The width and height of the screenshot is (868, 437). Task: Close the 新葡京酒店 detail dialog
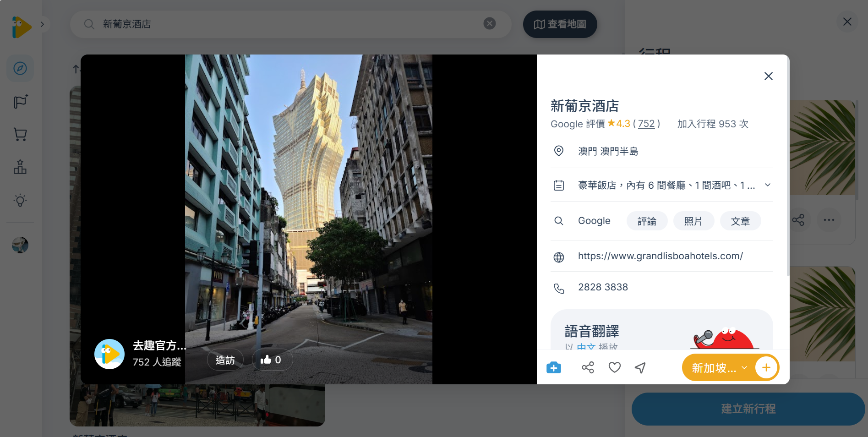[769, 76]
